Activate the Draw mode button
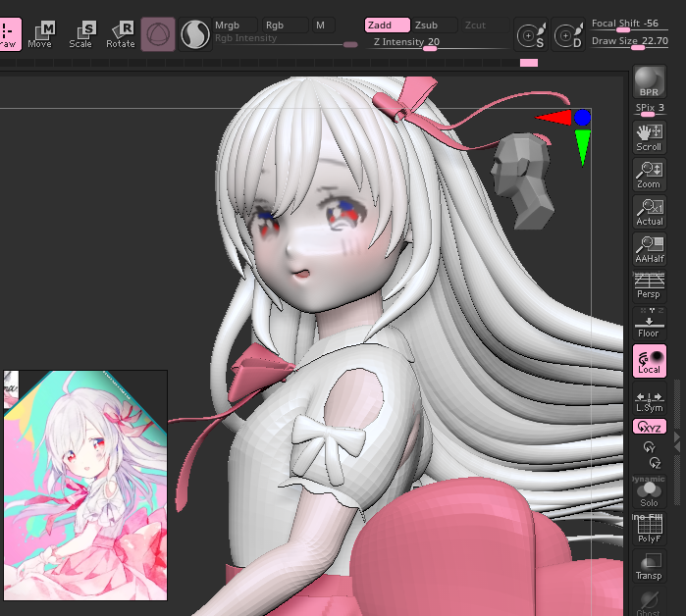The width and height of the screenshot is (686, 616). 9,34
